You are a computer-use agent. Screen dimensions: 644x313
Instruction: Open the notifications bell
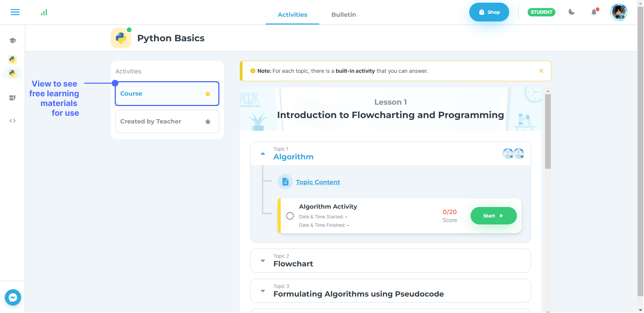coord(594,12)
